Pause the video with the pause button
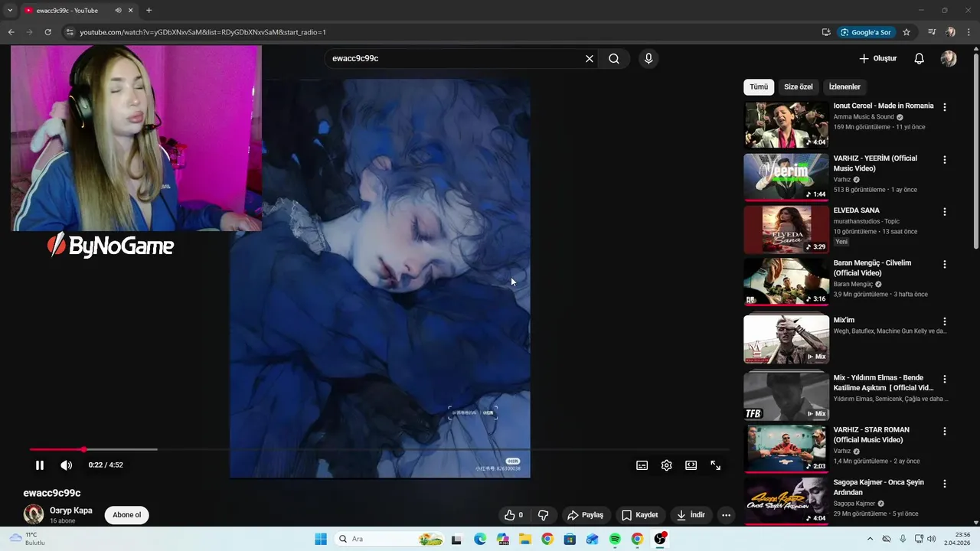Viewport: 980px width, 551px height. click(x=40, y=465)
